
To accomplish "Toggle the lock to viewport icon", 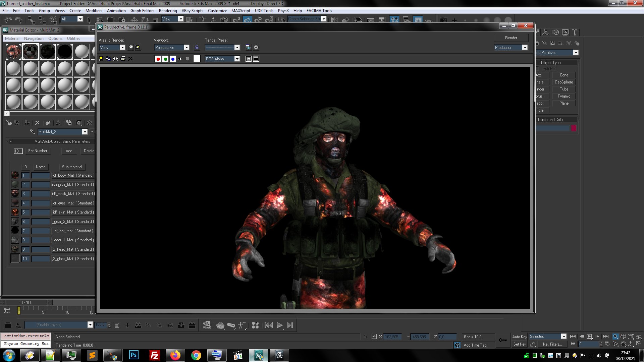I will (x=197, y=48).
